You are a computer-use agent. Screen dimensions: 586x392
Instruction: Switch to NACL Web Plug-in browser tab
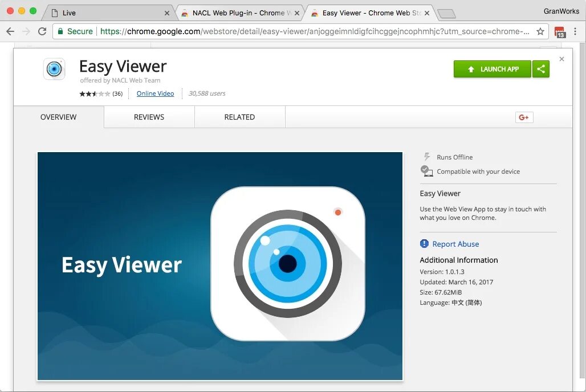coord(239,13)
